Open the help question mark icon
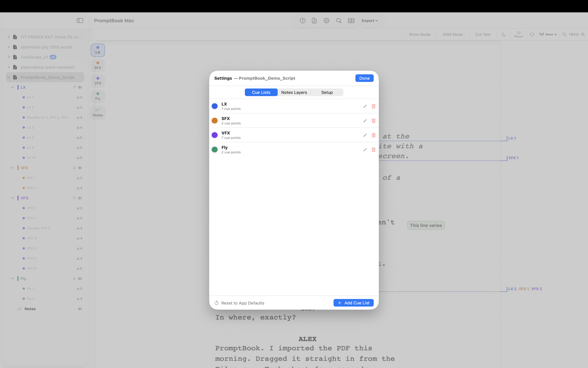Image resolution: width=588 pixels, height=368 pixels. [x=302, y=21]
